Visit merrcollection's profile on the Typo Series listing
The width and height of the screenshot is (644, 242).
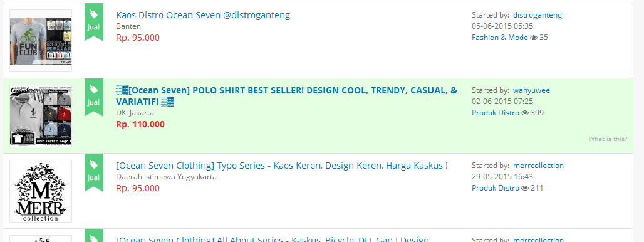[539, 166]
